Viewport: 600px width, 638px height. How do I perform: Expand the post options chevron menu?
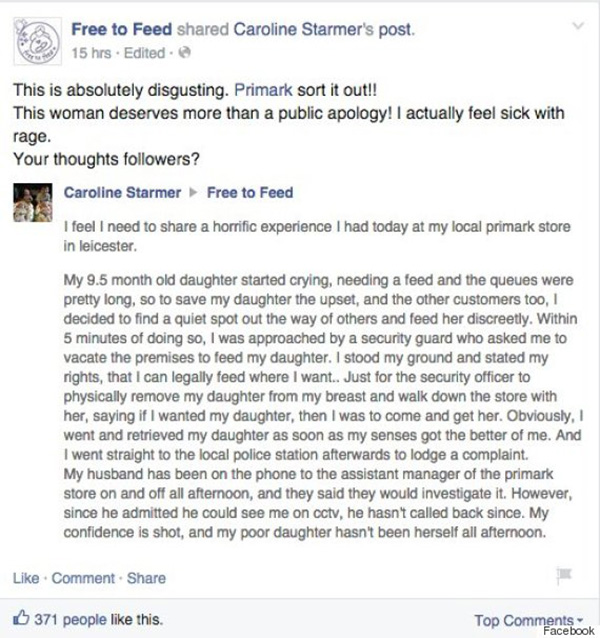pyautogui.click(x=578, y=26)
